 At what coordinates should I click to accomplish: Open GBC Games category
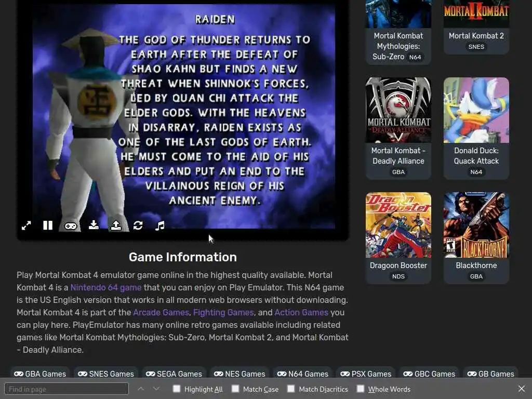tap(429, 374)
